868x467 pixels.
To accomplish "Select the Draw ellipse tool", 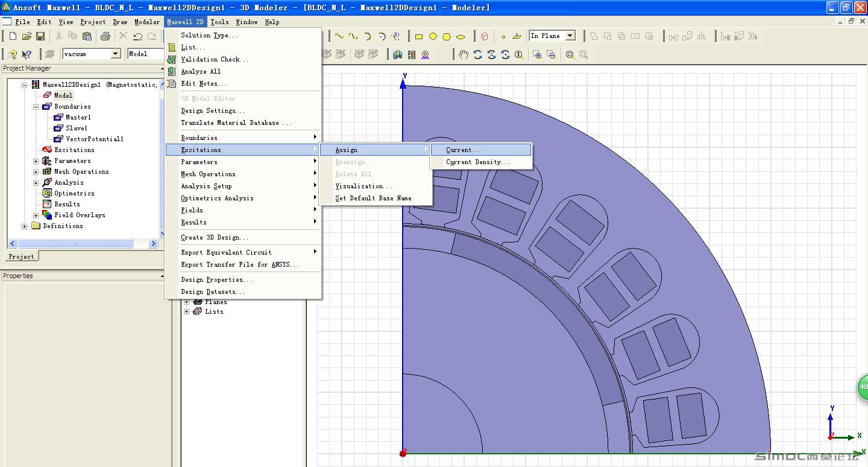I will tap(461, 36).
